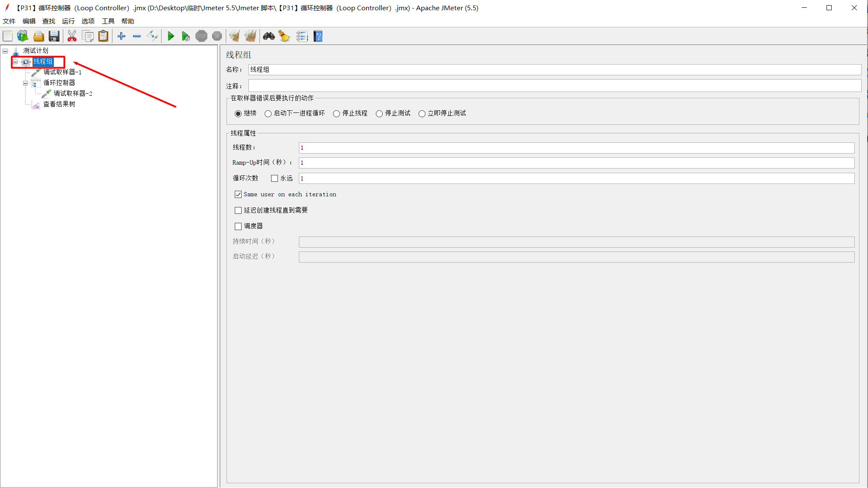Start the test run
The image size is (868, 488).
tap(171, 36)
